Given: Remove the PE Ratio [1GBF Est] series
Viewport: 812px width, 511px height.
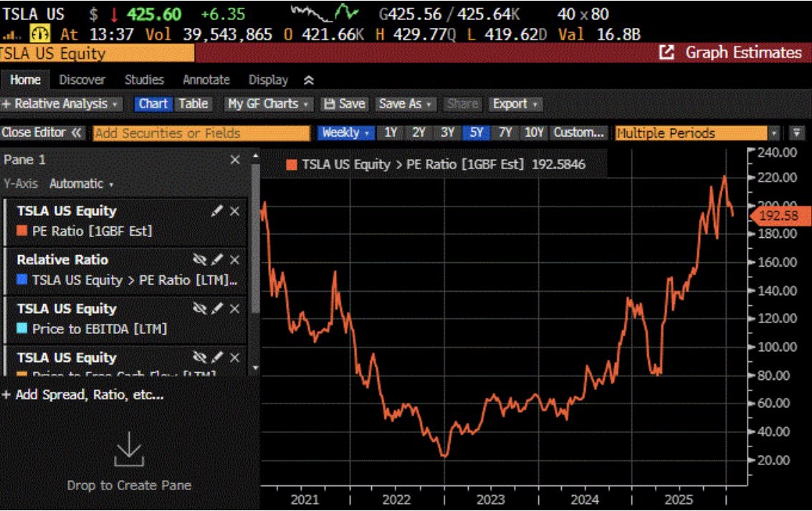Looking at the screenshot, I should [x=234, y=211].
